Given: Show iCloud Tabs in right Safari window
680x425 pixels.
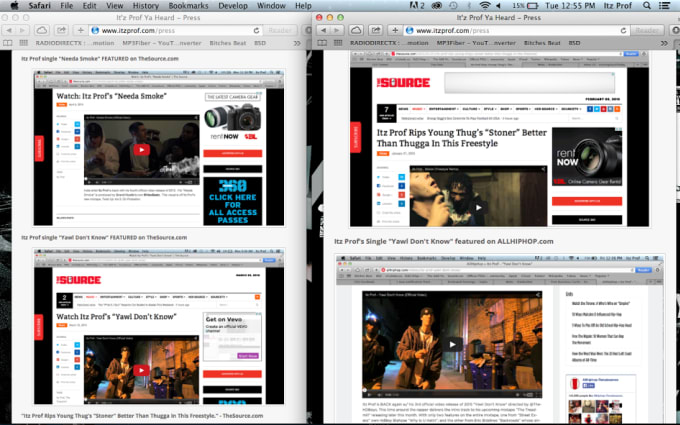Looking at the screenshot, I should [x=356, y=30].
